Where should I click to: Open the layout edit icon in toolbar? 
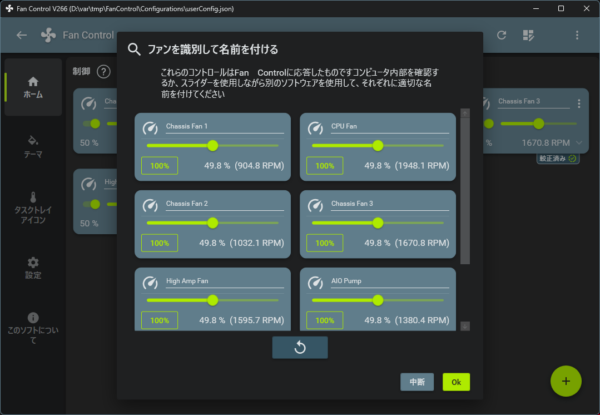click(528, 35)
